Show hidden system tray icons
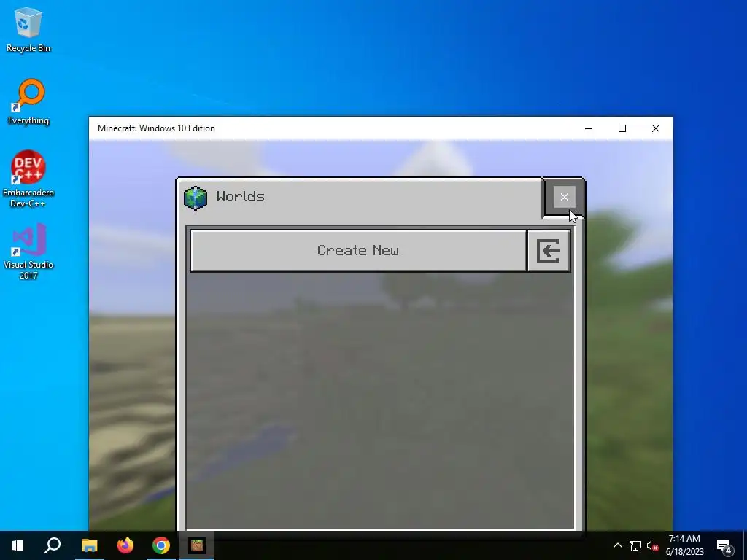 pos(617,545)
